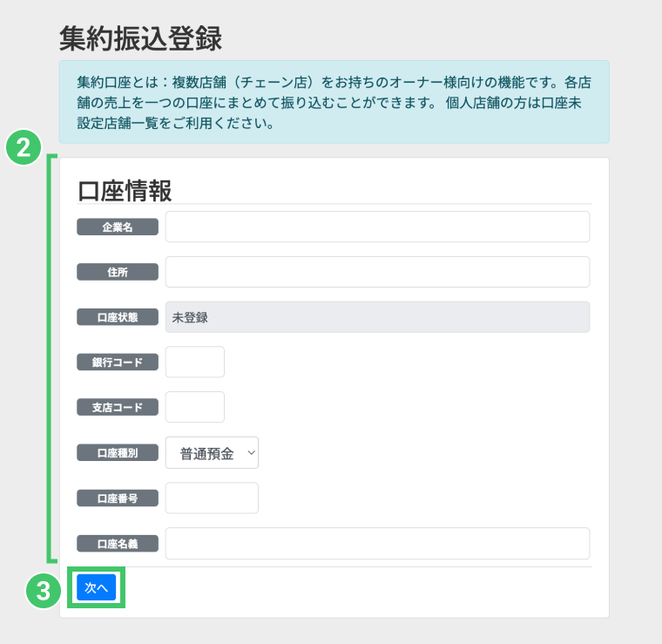662x644 pixels.
Task: Click the 口座種別 gray label
Action: 118,453
